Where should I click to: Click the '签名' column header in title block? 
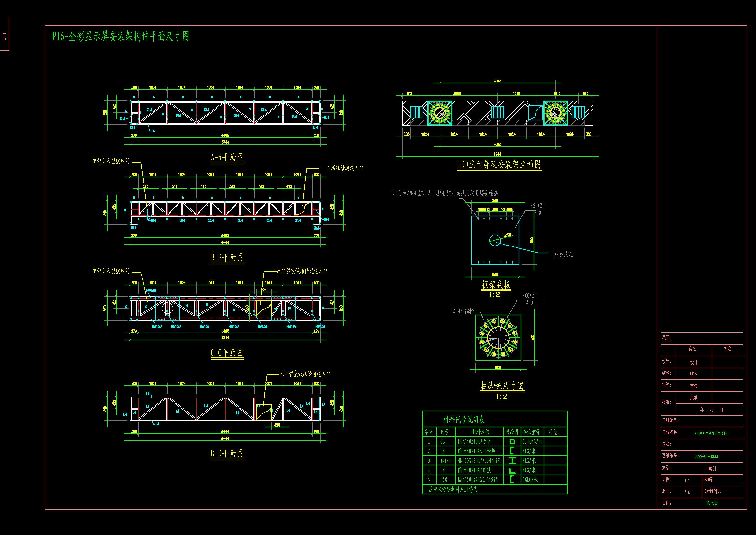click(x=728, y=349)
